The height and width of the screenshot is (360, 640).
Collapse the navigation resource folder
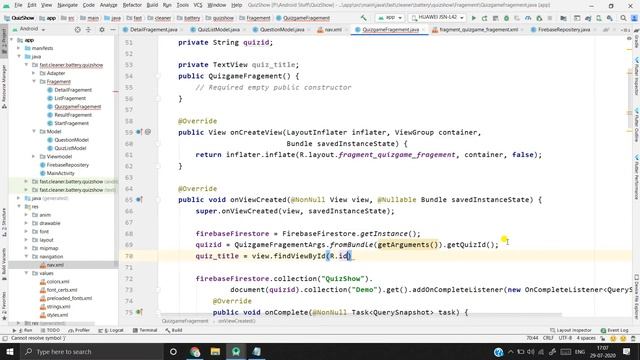tap(27, 256)
